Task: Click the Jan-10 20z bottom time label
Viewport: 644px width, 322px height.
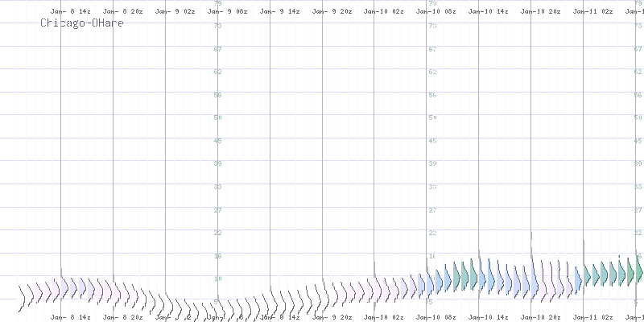Action: pos(541,318)
